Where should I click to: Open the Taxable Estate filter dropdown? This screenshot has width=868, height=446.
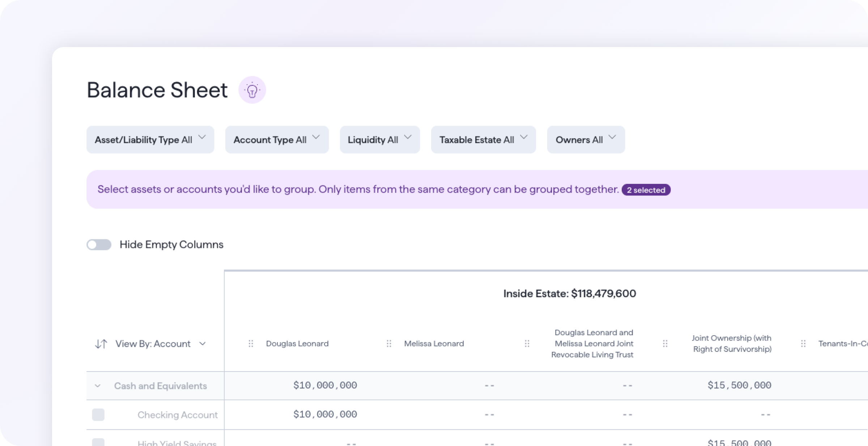pyautogui.click(x=483, y=140)
